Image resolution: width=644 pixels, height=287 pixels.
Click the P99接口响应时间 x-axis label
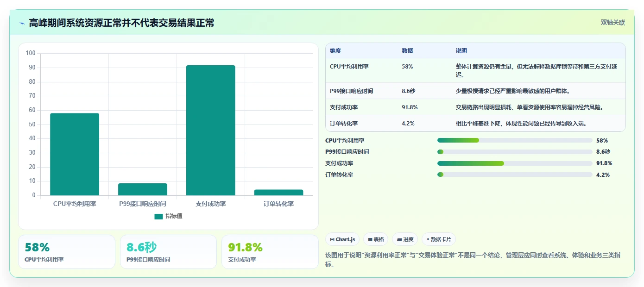tap(143, 204)
